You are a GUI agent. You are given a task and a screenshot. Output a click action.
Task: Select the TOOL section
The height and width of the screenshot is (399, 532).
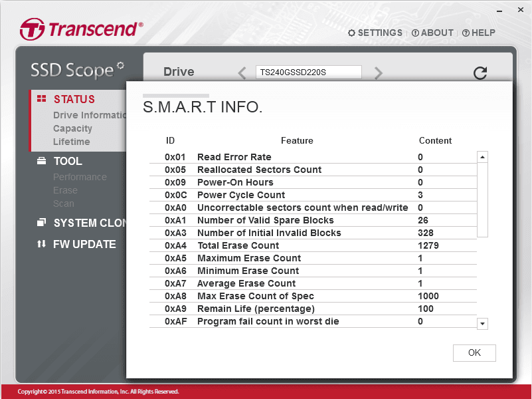pyautogui.click(x=68, y=161)
